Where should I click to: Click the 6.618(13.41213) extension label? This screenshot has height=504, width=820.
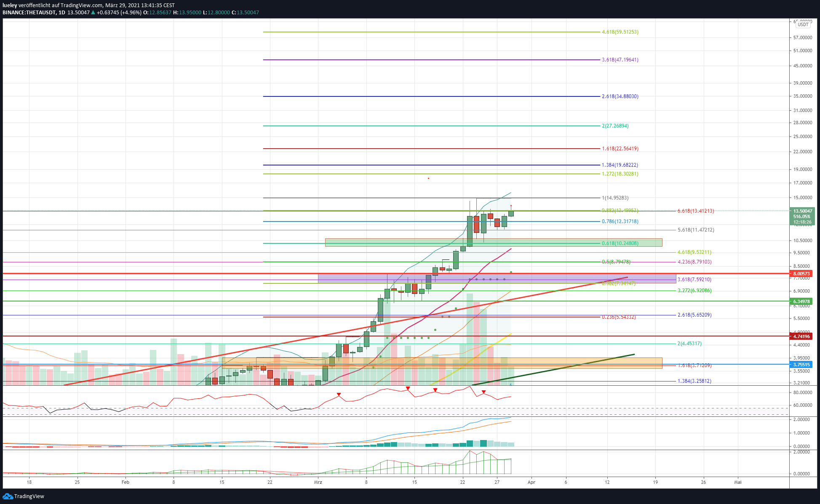click(x=695, y=211)
